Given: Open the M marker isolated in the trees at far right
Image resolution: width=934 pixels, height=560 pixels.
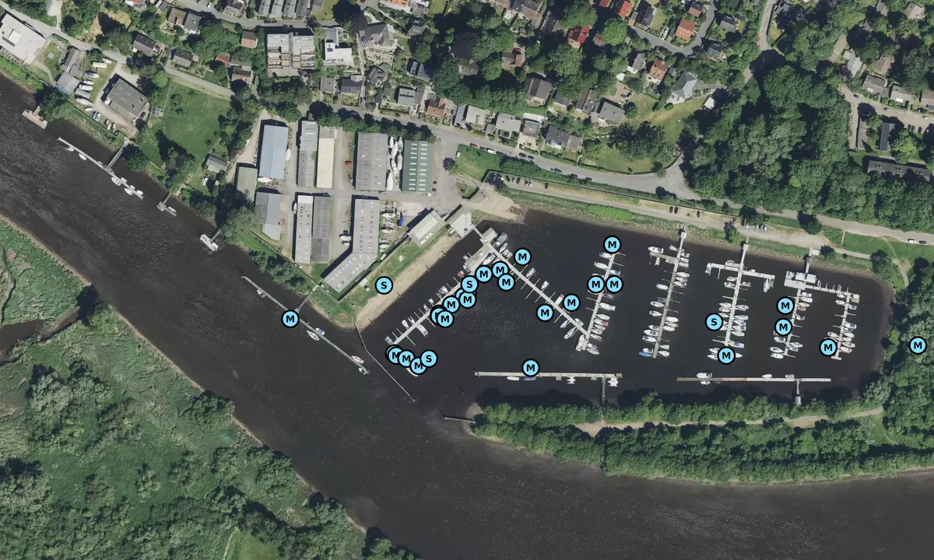Looking at the screenshot, I should click(x=918, y=345).
